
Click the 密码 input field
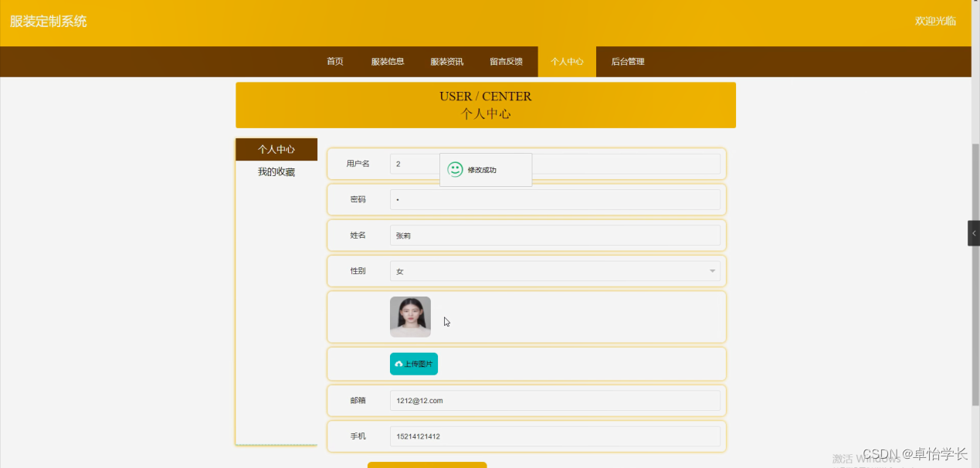click(x=554, y=199)
